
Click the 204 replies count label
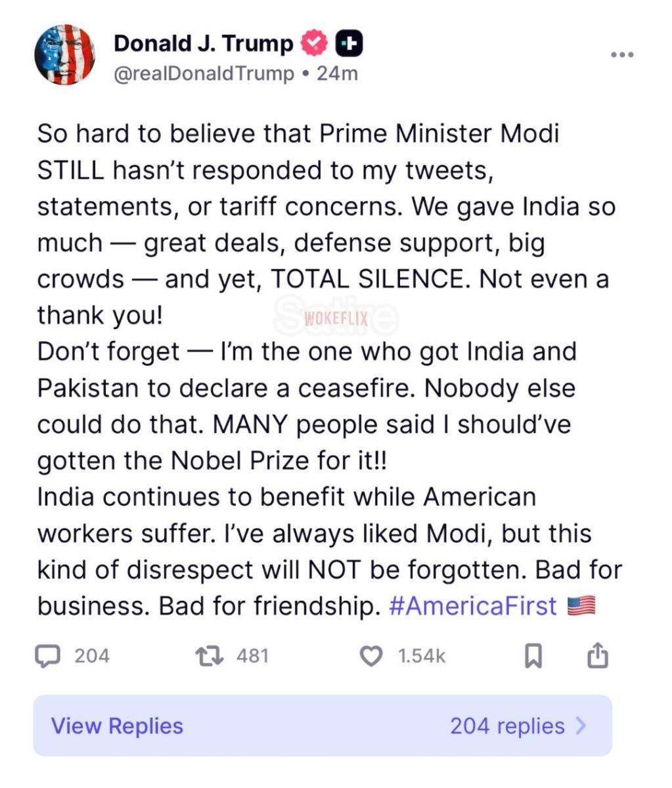click(507, 726)
